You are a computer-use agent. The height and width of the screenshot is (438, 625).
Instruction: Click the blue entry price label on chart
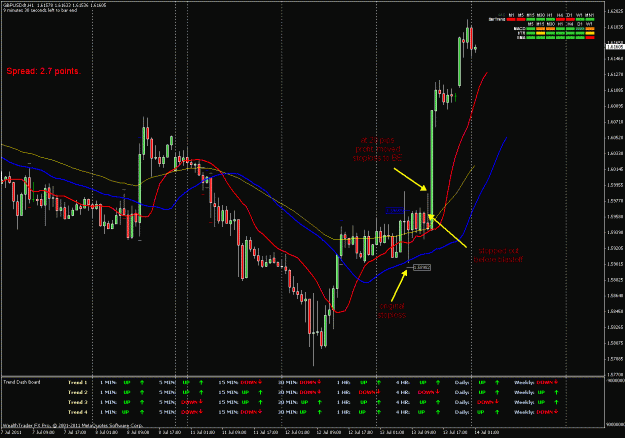pos(395,210)
